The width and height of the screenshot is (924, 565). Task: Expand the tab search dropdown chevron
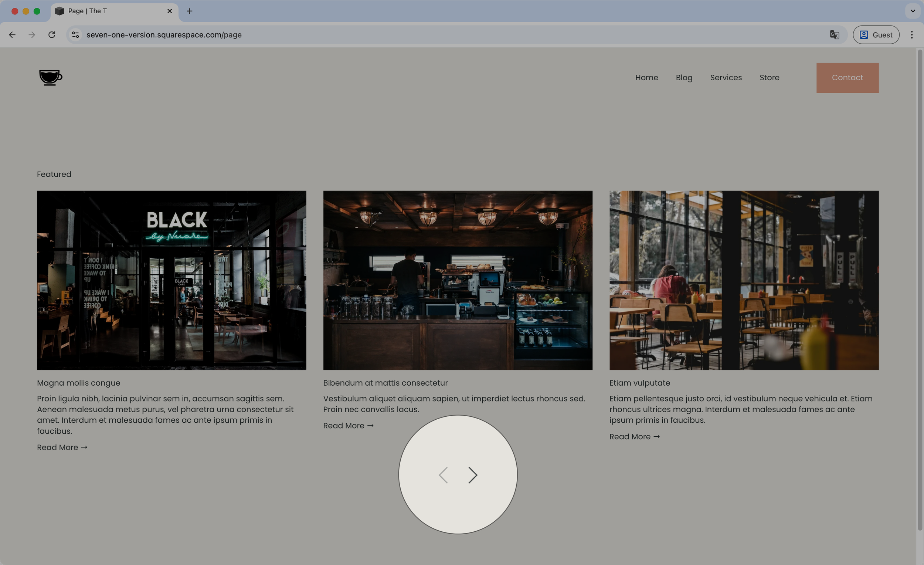(x=913, y=11)
